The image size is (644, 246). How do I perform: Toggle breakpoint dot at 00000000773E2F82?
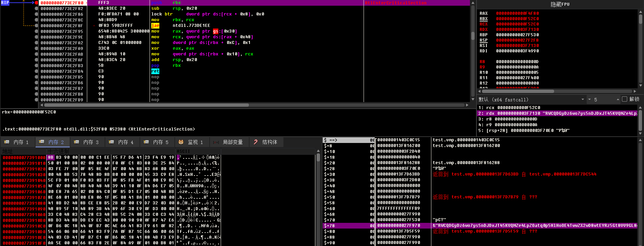[36, 8]
